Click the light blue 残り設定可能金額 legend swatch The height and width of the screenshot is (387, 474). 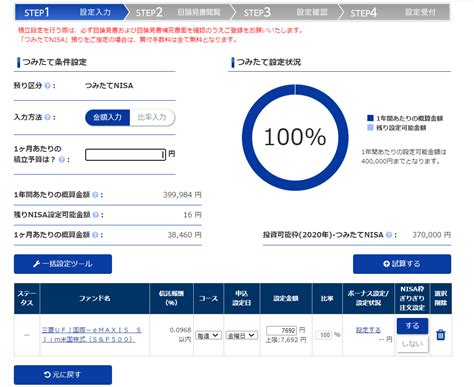[370, 128]
